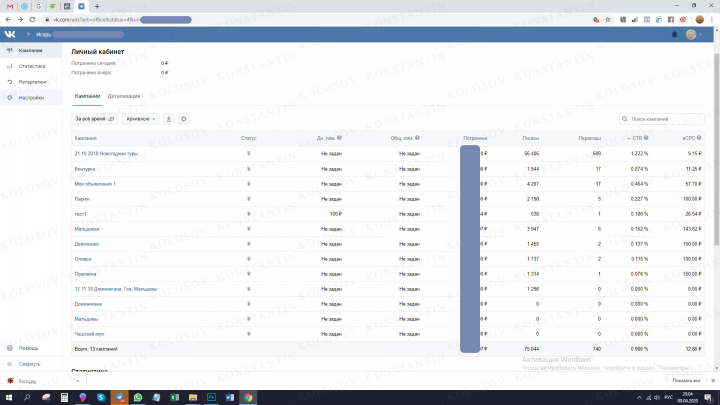The width and height of the screenshot is (720, 405).
Task: Open the notifications bell in VK header
Action: pos(675,34)
